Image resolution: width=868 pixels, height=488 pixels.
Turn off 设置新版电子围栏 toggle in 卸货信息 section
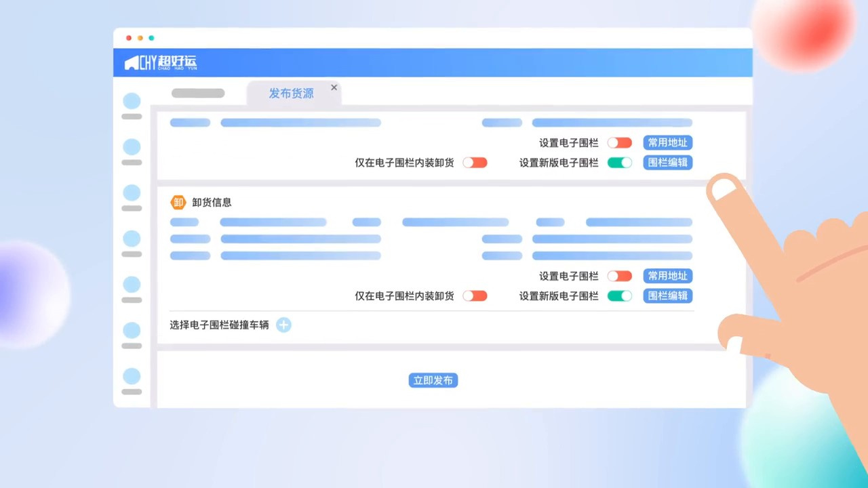tap(619, 296)
